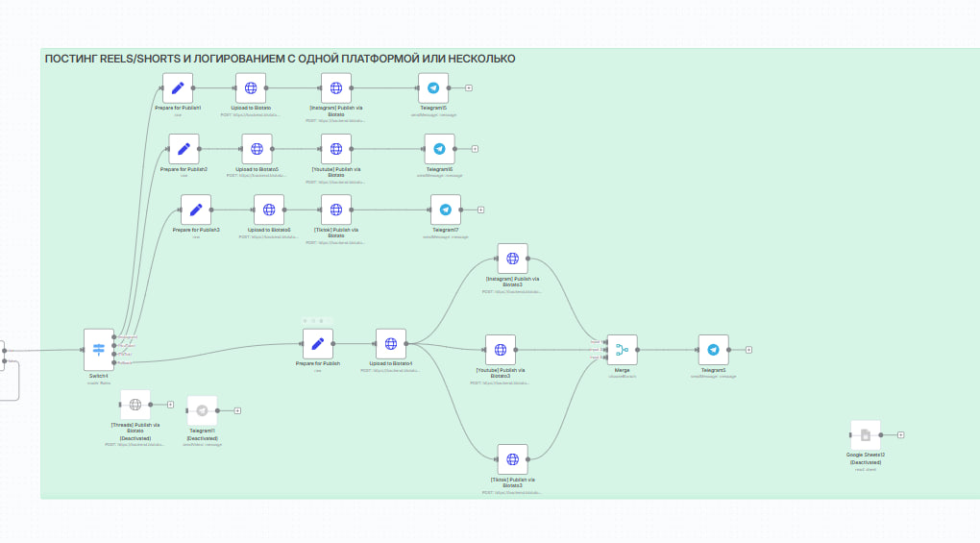Viewport: 980px width, 543px height.
Task: Open [Instagram] Publish via Blotato node
Action: [336, 88]
